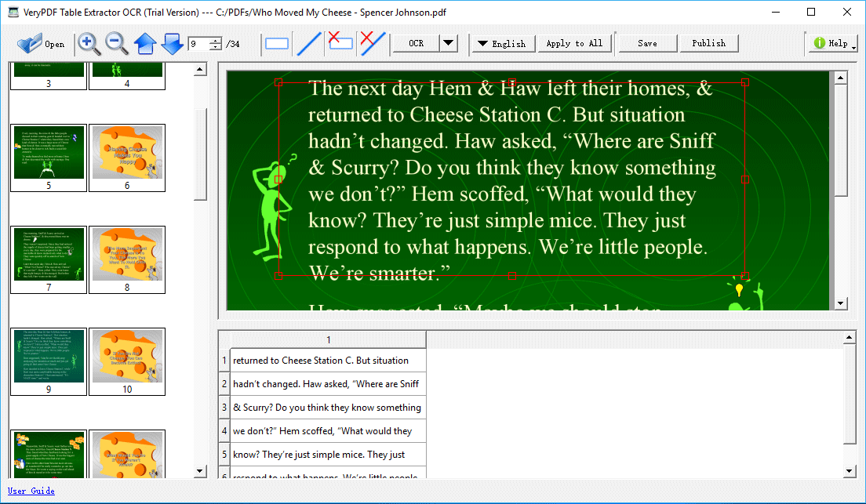
Task: Select cell 'hadn't changed. Haw asked, "Where are Sniff'
Action: point(328,383)
